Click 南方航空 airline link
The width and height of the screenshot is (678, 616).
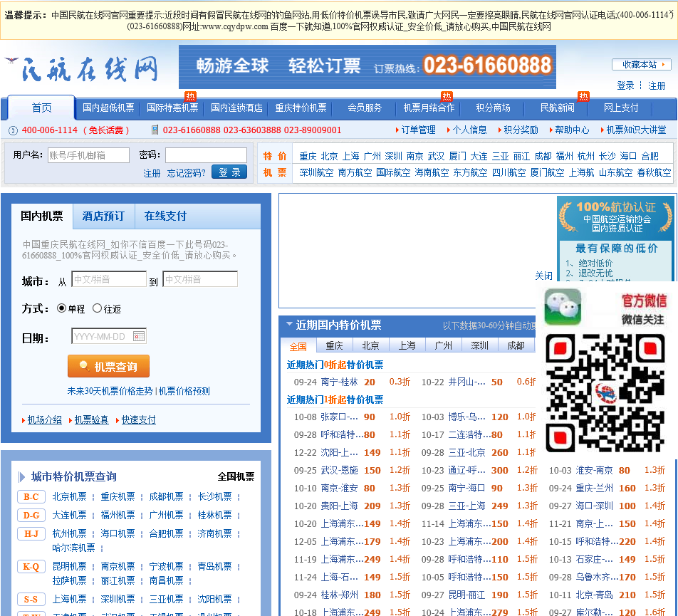click(x=355, y=172)
